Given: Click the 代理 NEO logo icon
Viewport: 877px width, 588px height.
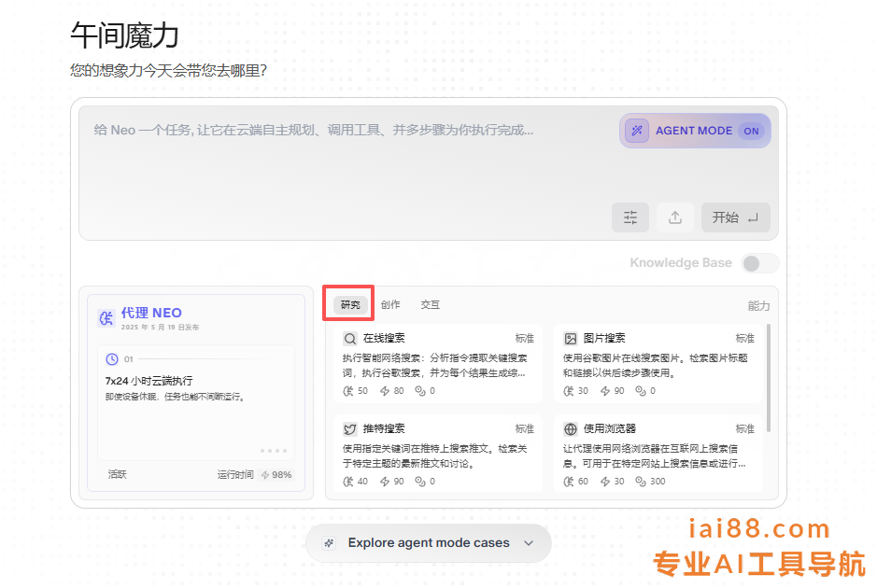Looking at the screenshot, I should point(106,318).
